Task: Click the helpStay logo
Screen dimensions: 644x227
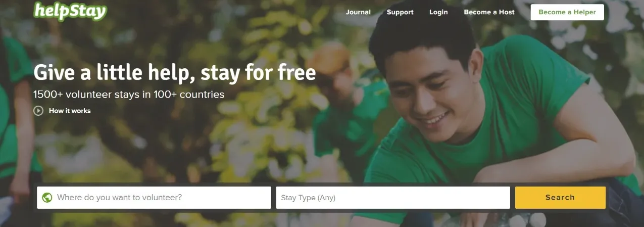Action: [x=71, y=11]
